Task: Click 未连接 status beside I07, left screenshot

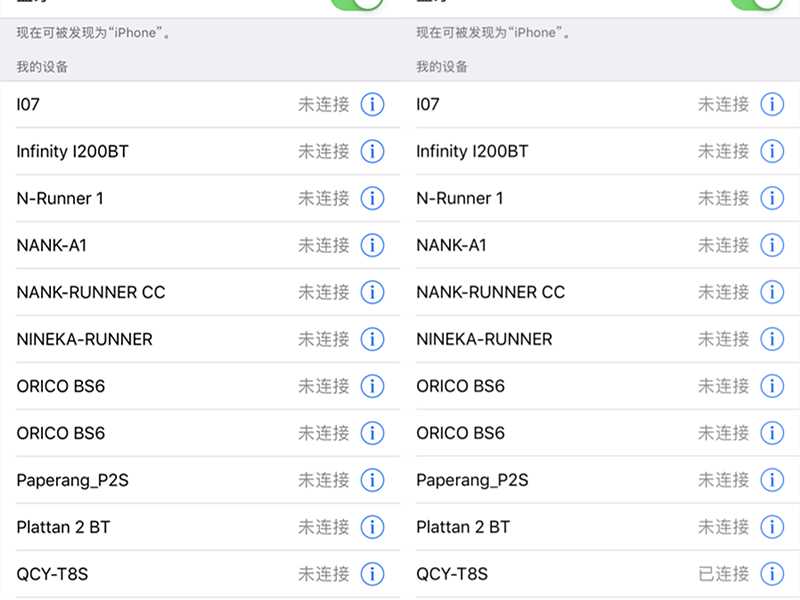Action: [x=324, y=105]
